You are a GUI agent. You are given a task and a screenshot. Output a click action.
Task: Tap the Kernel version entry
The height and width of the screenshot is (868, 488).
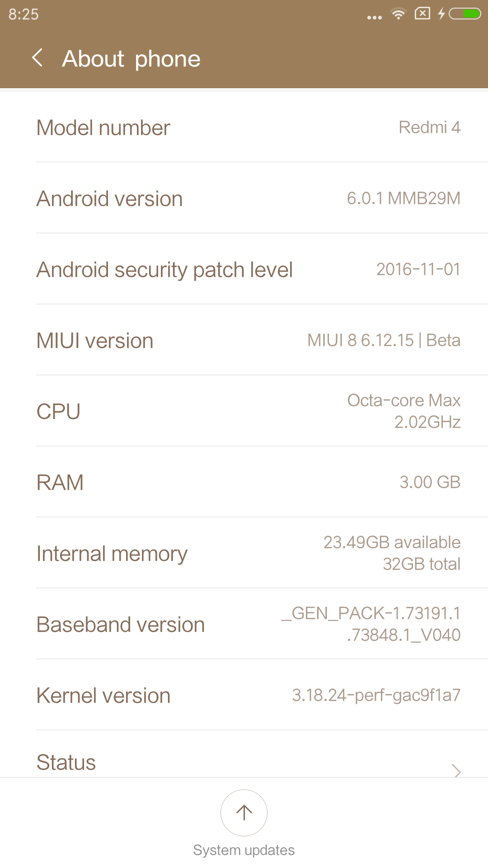[x=244, y=695]
